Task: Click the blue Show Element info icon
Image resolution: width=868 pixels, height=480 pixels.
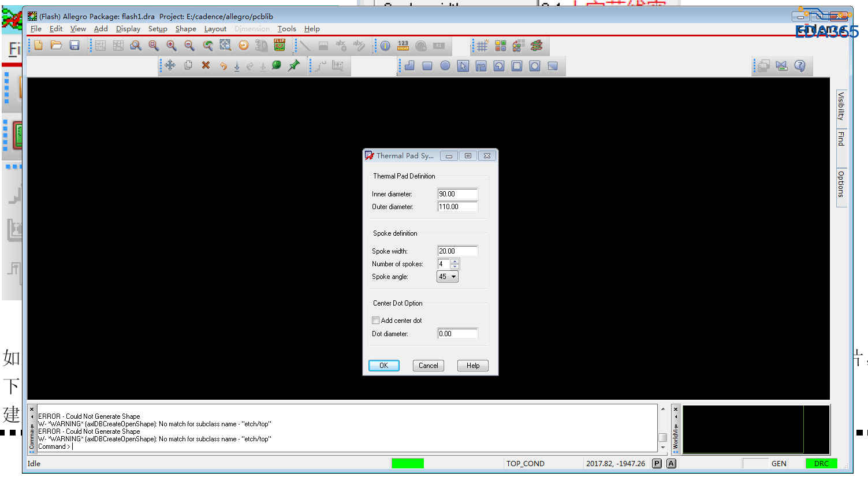Action: (385, 46)
